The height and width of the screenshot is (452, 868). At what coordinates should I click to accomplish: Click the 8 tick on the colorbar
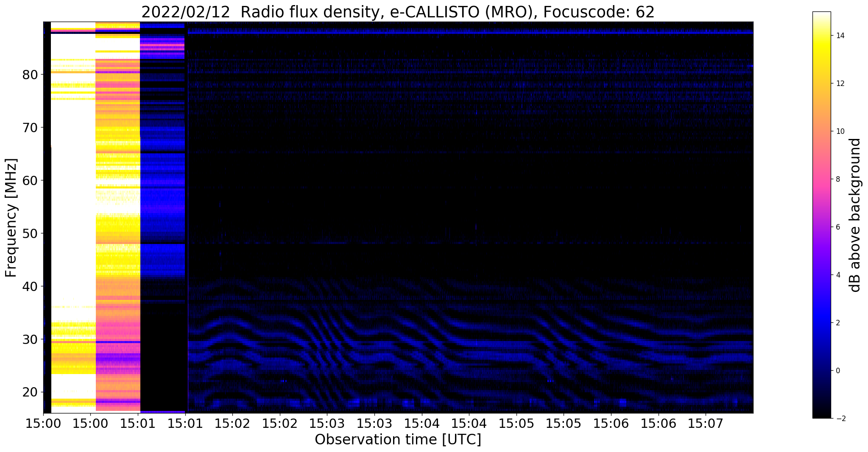[838, 179]
